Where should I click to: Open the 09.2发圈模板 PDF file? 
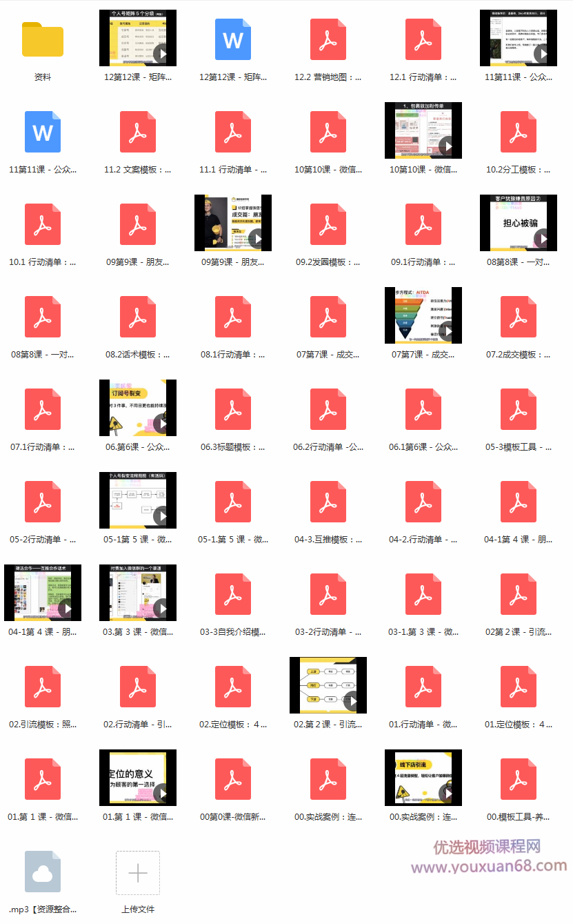[328, 224]
